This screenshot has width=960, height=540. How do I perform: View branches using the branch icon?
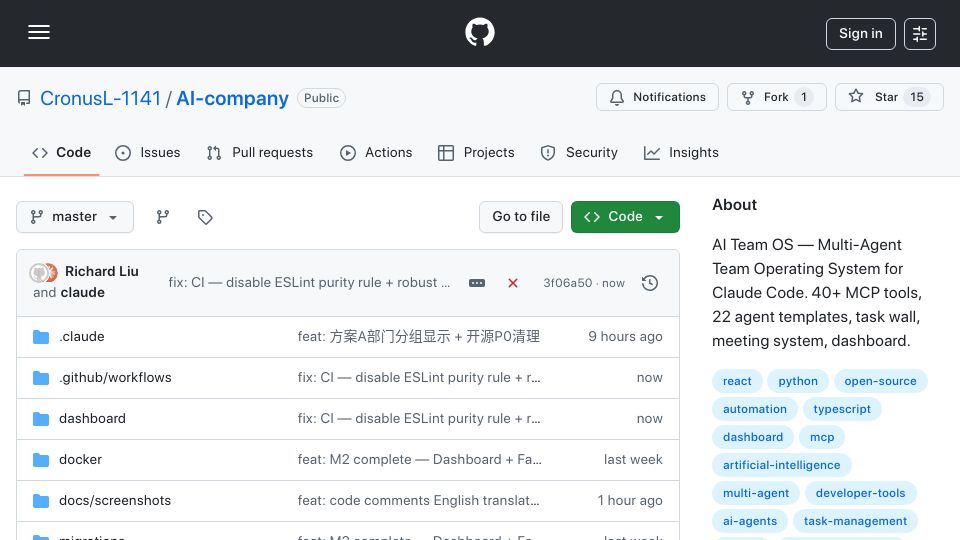point(162,217)
